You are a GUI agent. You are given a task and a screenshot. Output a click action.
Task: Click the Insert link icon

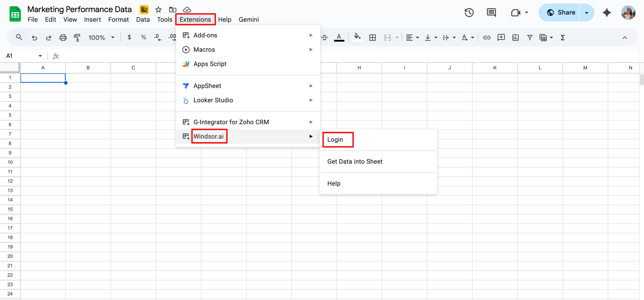(x=487, y=37)
